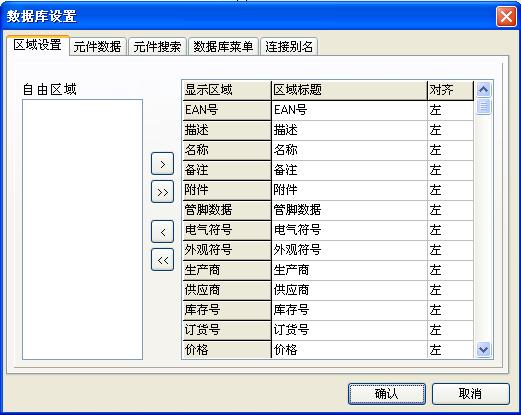Screen dimensions: 521x415
Task: Click the single right arrow move button
Action: [162, 164]
